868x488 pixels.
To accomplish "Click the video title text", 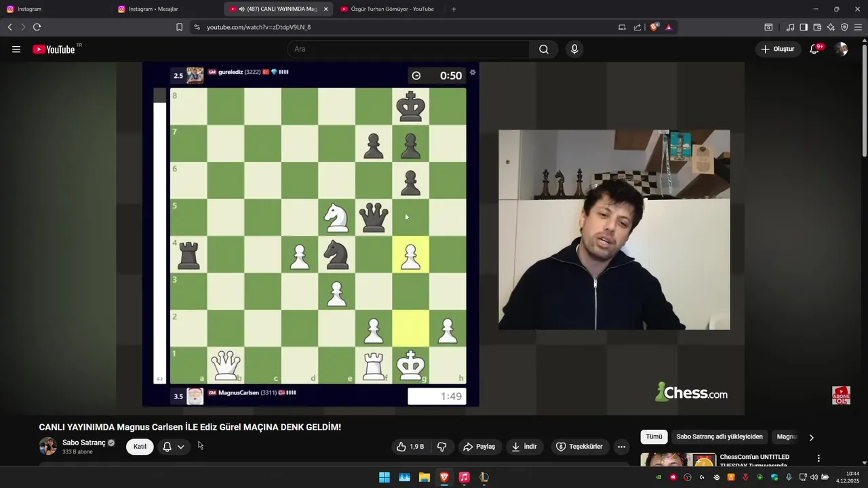I will click(x=190, y=427).
